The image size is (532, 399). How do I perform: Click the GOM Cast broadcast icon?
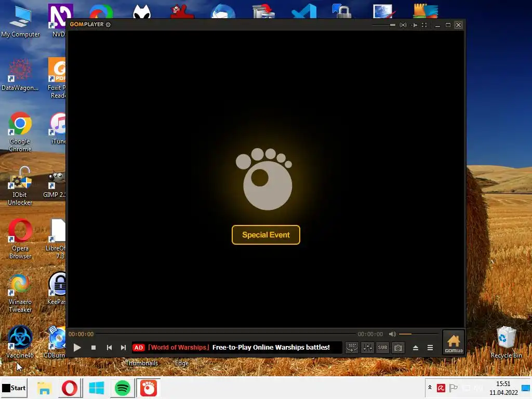point(403,25)
